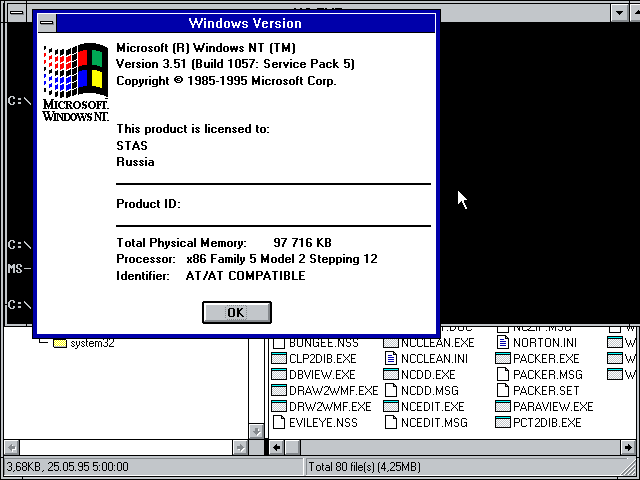This screenshot has width=640, height=480.
Task: Click the file list's right scroll arrow
Action: click(x=631, y=447)
